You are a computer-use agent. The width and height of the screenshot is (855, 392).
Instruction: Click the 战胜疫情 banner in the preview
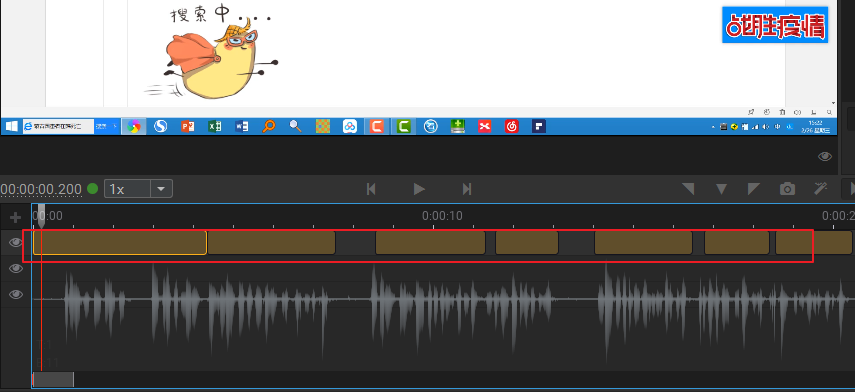[775, 25]
